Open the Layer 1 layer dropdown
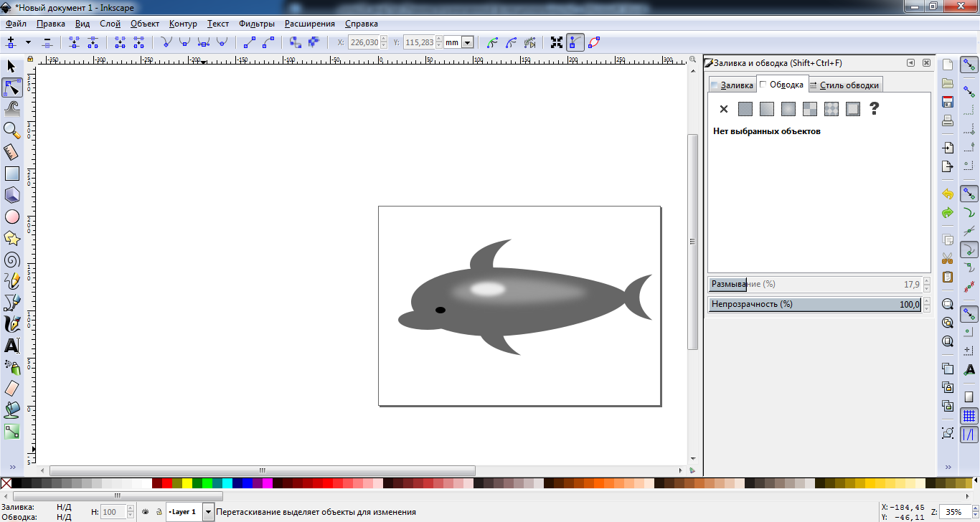Image resolution: width=980 pixels, height=522 pixels. (208, 512)
